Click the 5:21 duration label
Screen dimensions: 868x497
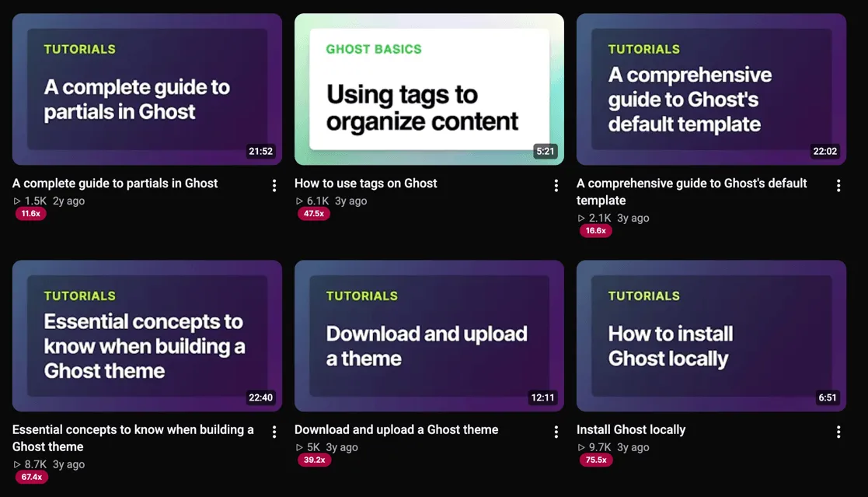coord(546,151)
